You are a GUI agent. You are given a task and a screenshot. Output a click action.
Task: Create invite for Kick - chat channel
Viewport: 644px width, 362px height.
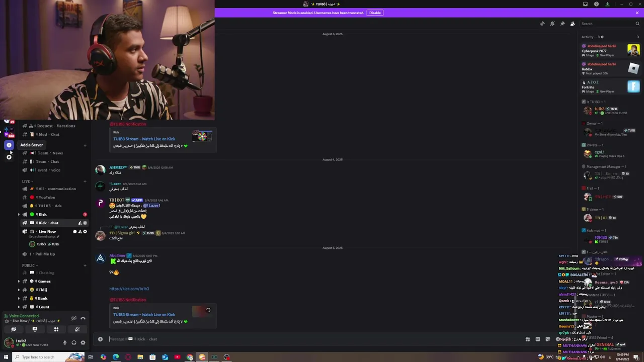point(79,223)
